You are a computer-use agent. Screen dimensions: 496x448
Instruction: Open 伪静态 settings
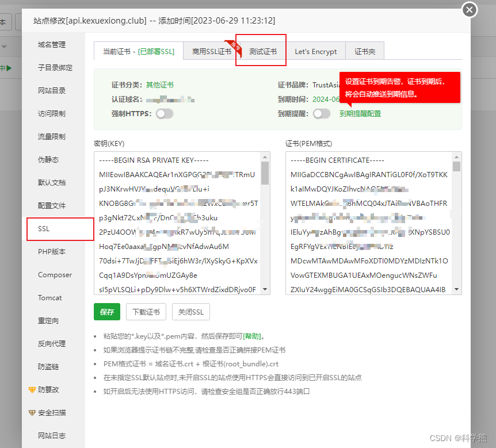[48, 160]
